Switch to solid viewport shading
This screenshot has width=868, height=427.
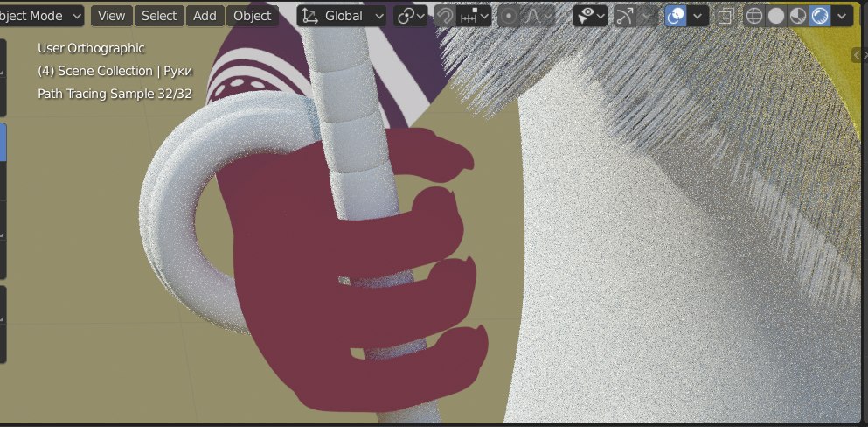(776, 16)
